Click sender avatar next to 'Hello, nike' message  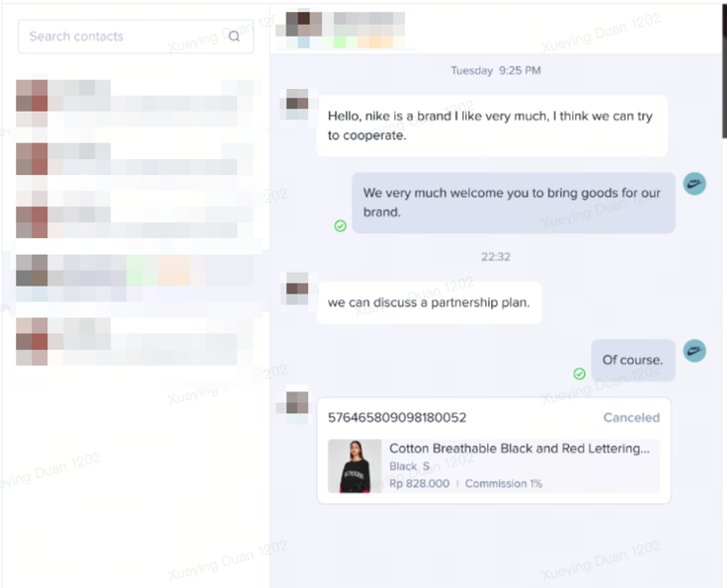[297, 105]
